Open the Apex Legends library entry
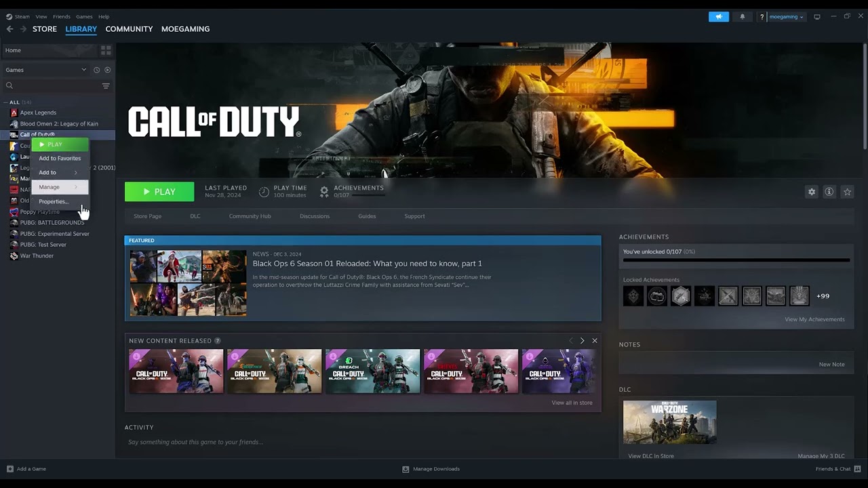This screenshot has width=868, height=488. click(x=38, y=113)
